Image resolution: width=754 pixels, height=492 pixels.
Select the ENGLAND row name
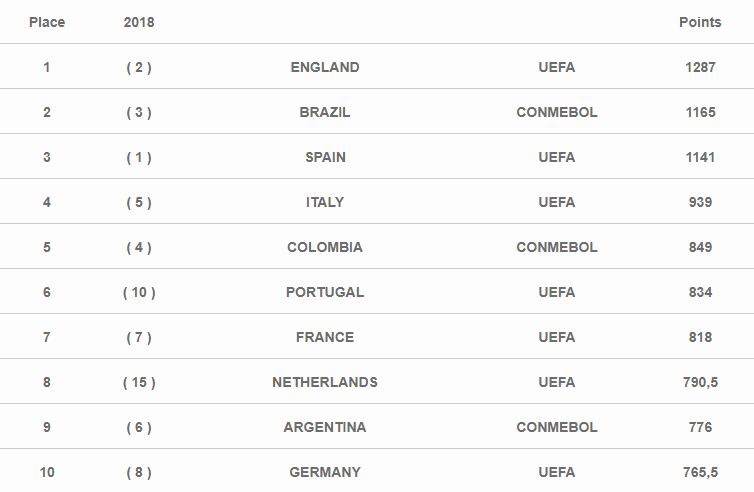pyautogui.click(x=325, y=67)
